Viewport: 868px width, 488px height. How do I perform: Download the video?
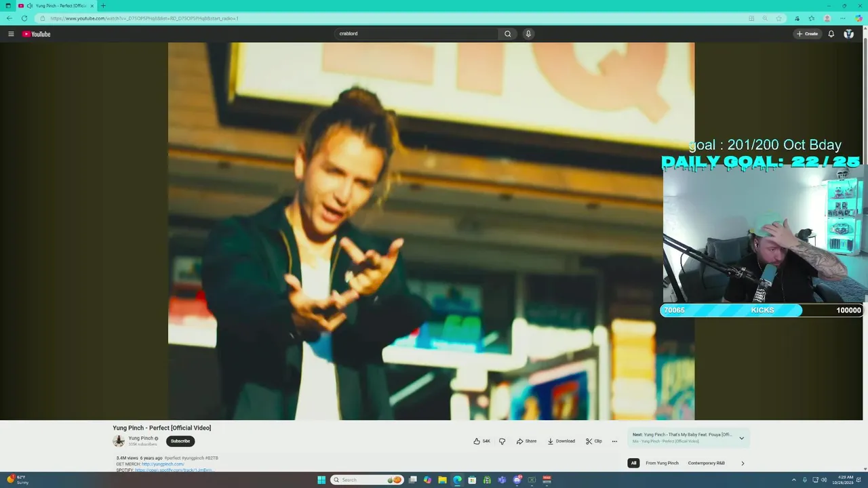point(561,441)
